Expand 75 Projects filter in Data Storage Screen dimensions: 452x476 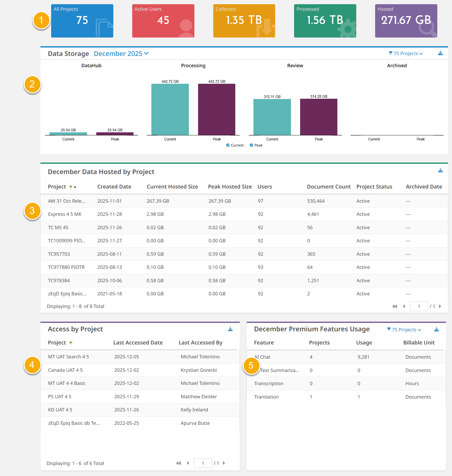click(x=406, y=54)
